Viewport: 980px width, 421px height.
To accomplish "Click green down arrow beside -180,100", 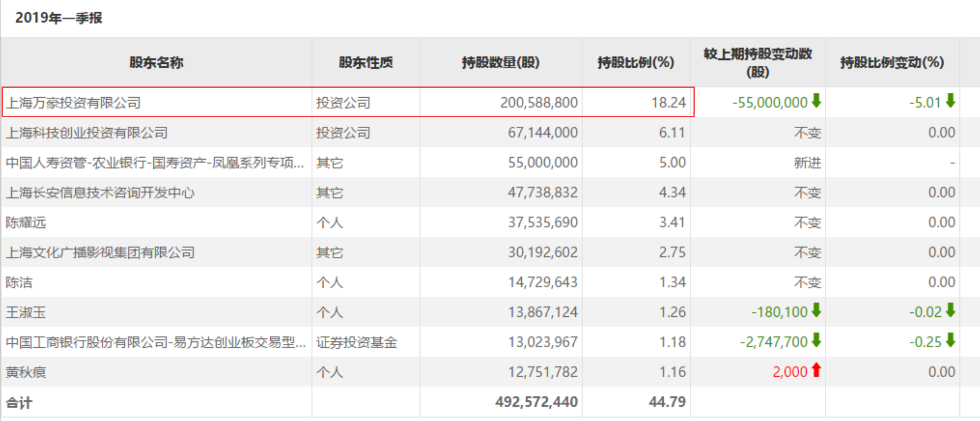I will 816,310.
